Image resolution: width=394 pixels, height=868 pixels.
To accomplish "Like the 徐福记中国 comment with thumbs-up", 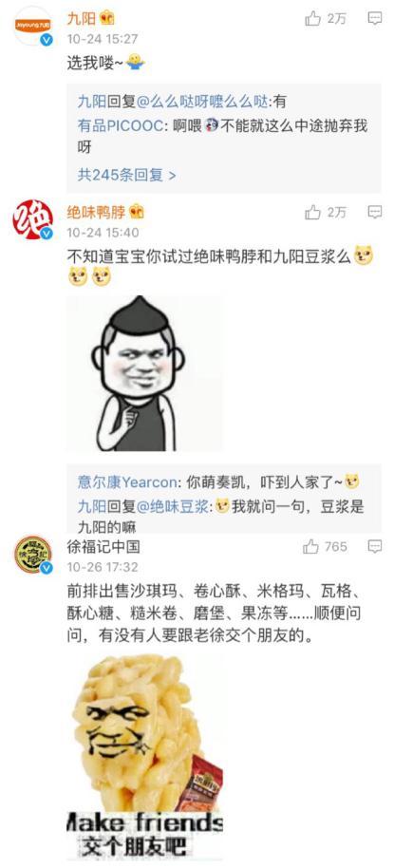I will click(x=311, y=547).
